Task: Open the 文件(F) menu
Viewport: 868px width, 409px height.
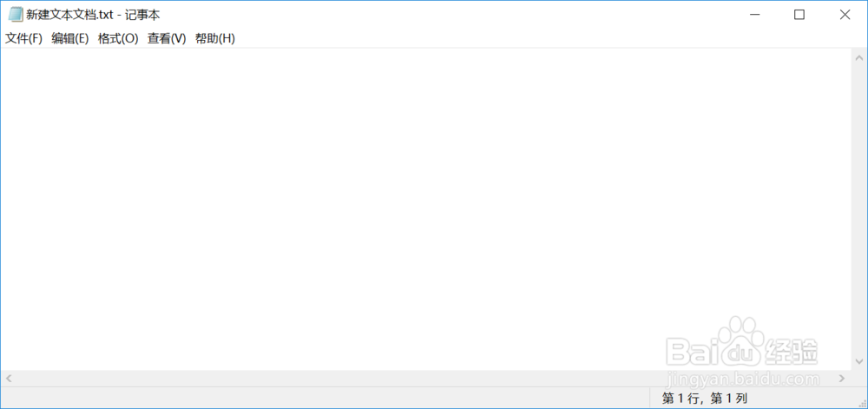Action: 23,39
